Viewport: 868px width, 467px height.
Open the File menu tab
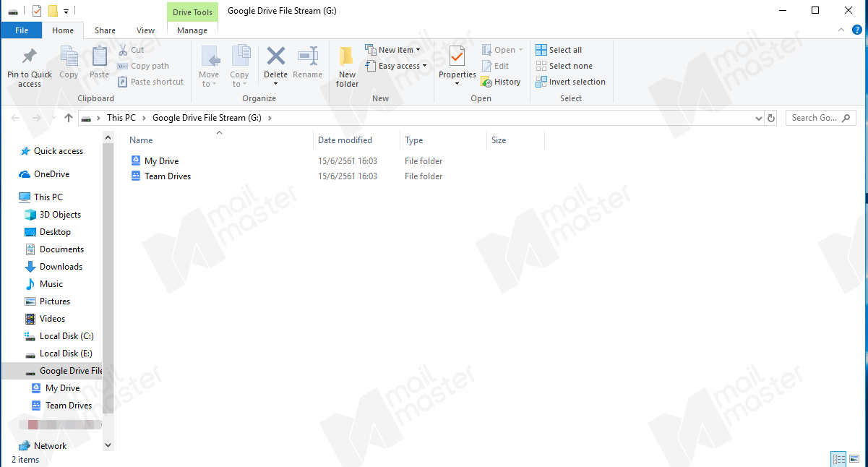22,30
